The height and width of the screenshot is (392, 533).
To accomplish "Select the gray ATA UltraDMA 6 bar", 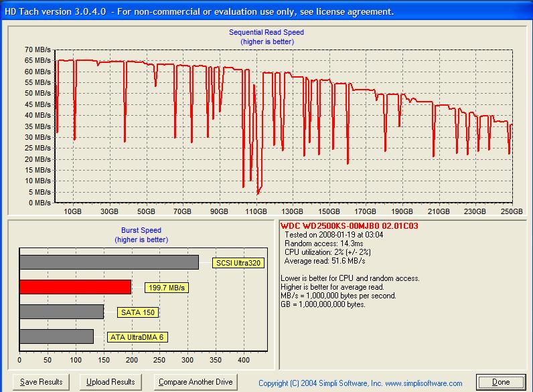I will click(56, 336).
